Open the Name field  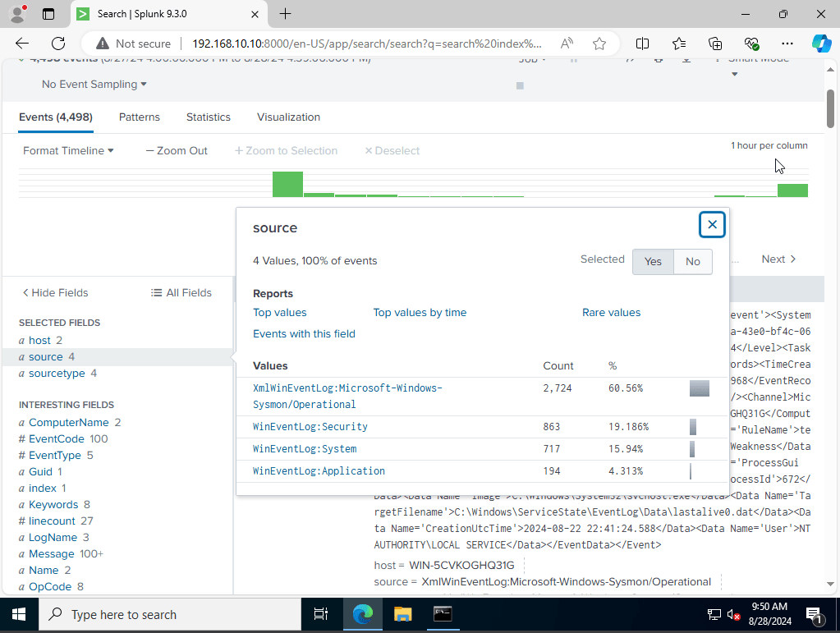click(x=44, y=571)
